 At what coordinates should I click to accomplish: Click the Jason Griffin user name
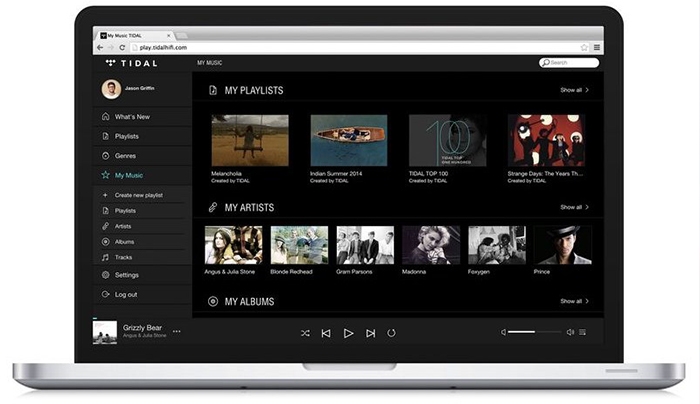coord(140,88)
